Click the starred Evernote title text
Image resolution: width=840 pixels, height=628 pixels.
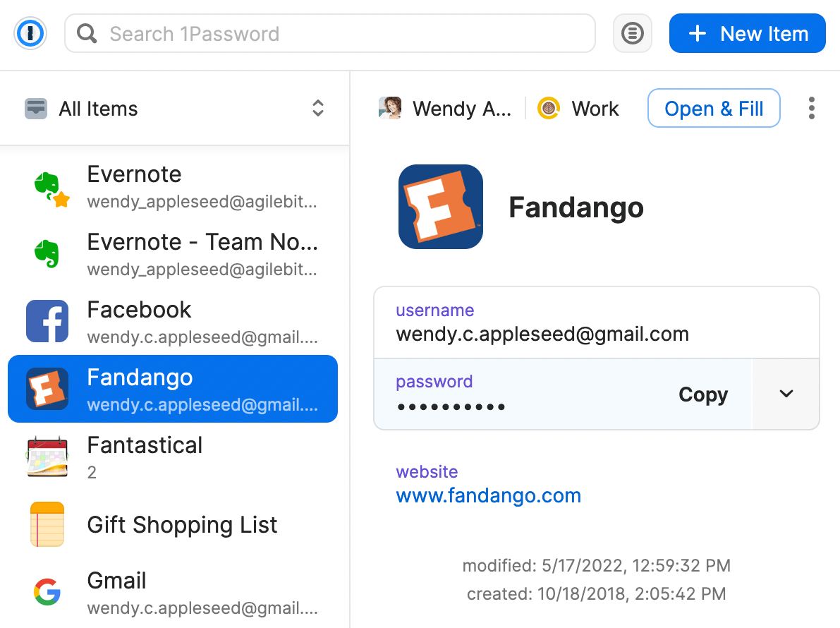click(x=134, y=174)
